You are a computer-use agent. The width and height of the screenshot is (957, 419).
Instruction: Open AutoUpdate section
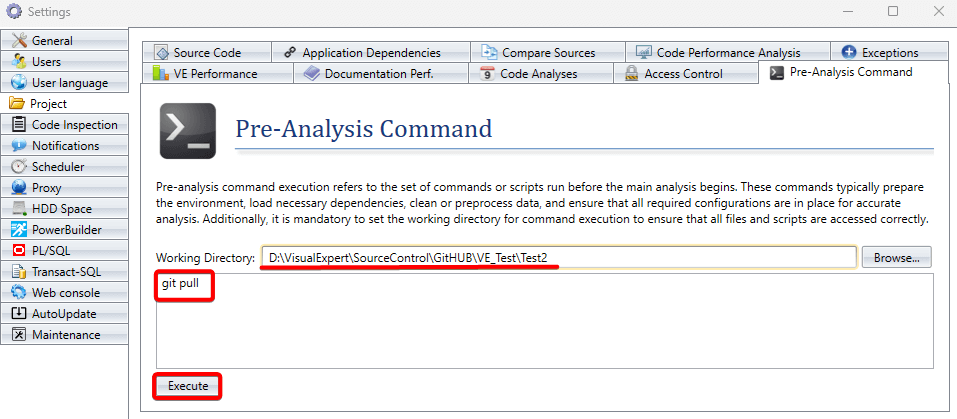pyautogui.click(x=64, y=314)
